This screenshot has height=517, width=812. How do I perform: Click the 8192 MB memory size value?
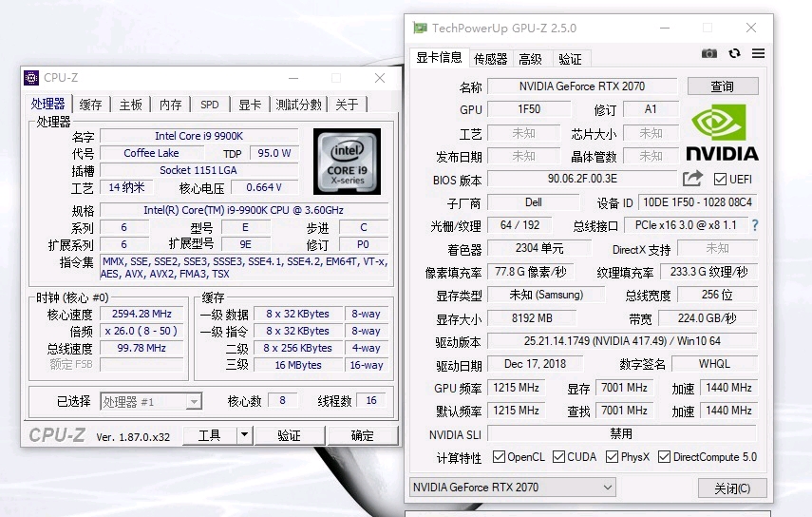532,317
